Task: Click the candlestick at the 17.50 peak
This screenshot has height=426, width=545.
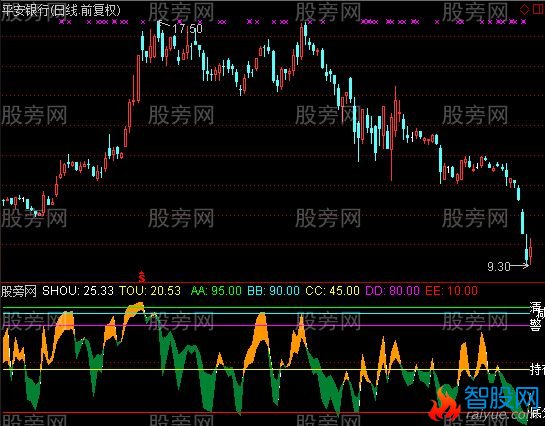Action: pos(158,31)
